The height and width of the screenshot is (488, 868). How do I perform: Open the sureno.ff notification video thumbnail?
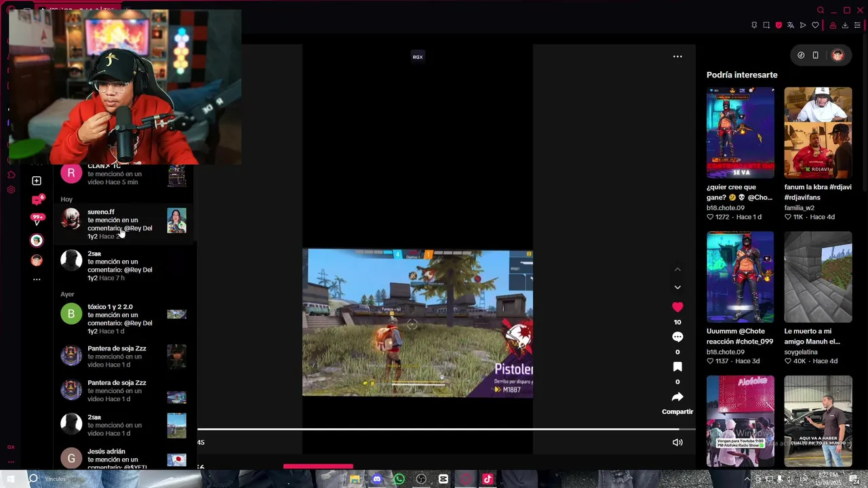[177, 221]
